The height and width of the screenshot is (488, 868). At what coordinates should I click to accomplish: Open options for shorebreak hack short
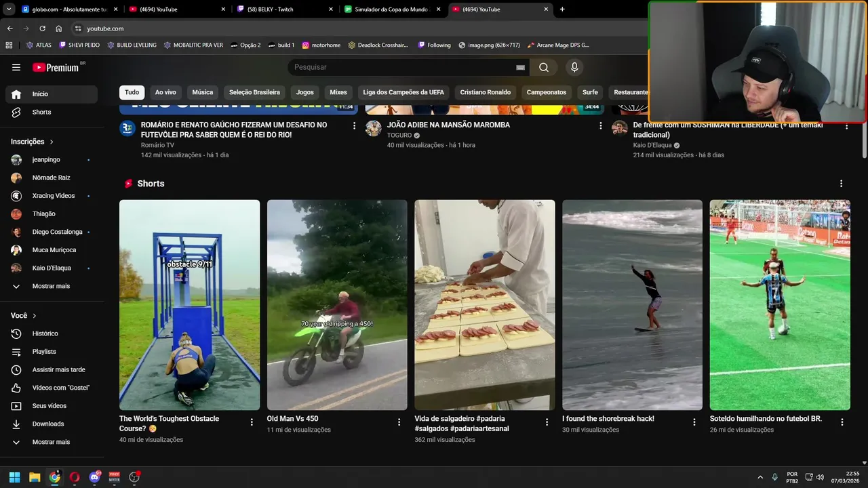[x=694, y=422]
